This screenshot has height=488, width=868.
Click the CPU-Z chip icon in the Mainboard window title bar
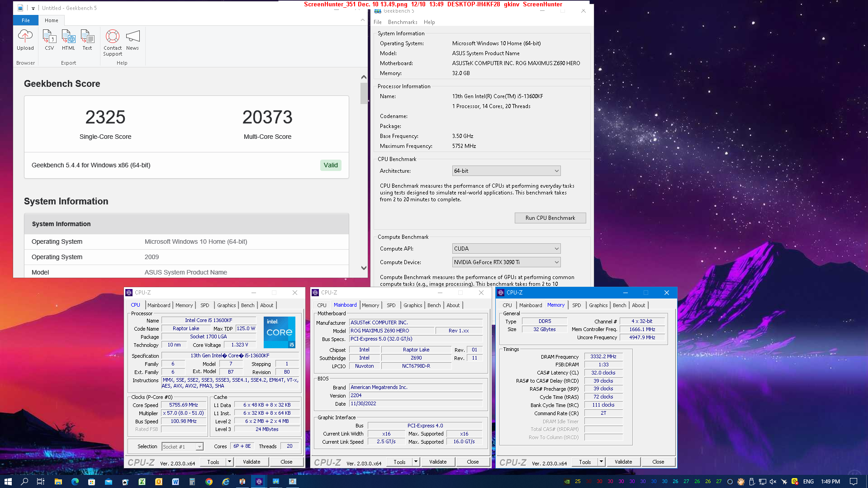click(315, 293)
